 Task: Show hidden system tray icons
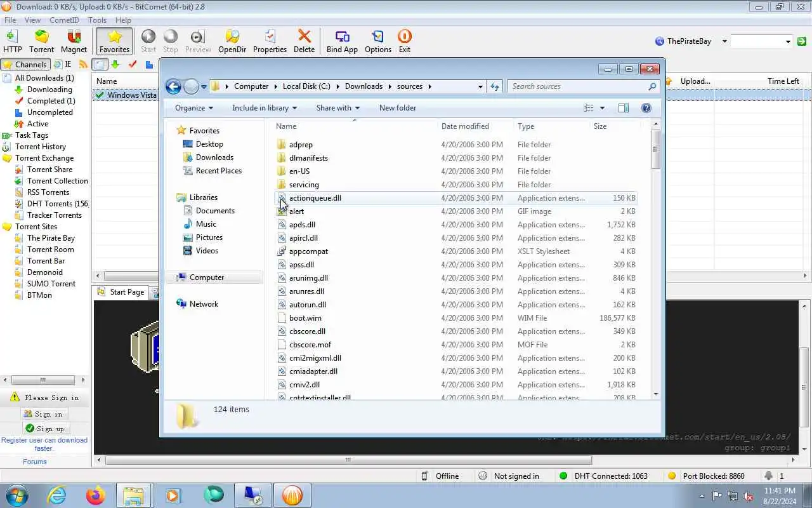point(702,496)
